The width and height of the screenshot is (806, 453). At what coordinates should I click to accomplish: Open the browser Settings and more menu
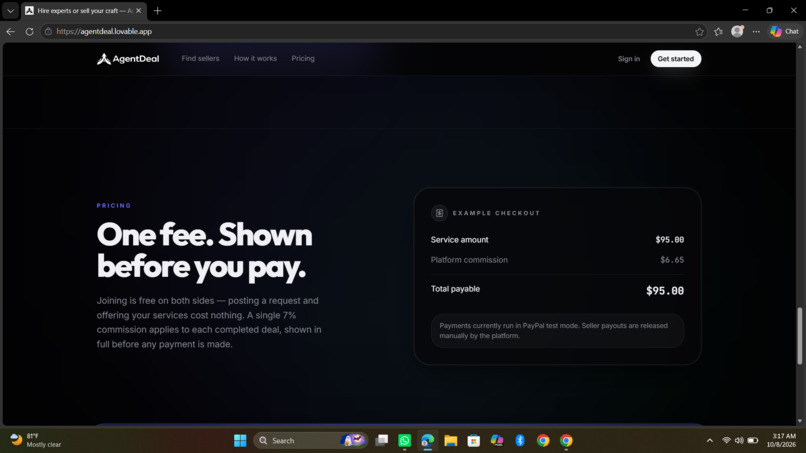[x=756, y=31]
